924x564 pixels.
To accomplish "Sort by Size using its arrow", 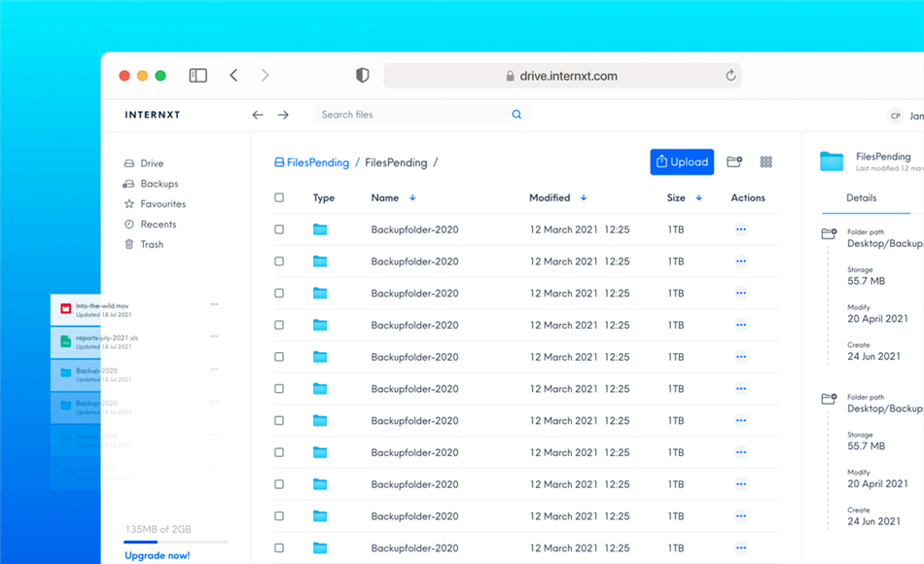I will coord(699,197).
